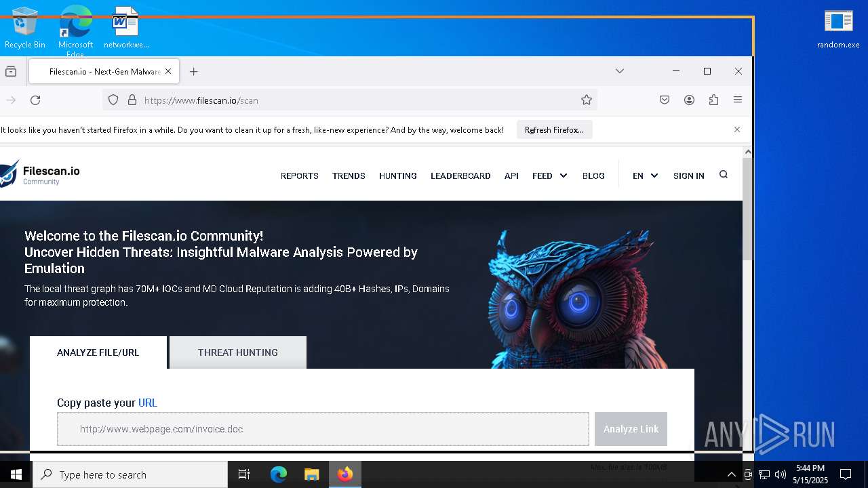Image resolution: width=868 pixels, height=488 pixels.
Task: Open the site search magnifier
Action: [x=724, y=174]
